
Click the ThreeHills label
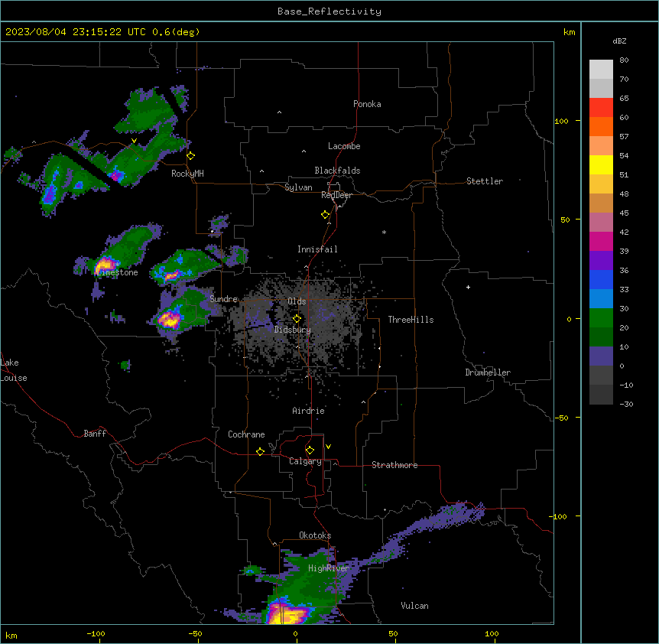(411, 320)
